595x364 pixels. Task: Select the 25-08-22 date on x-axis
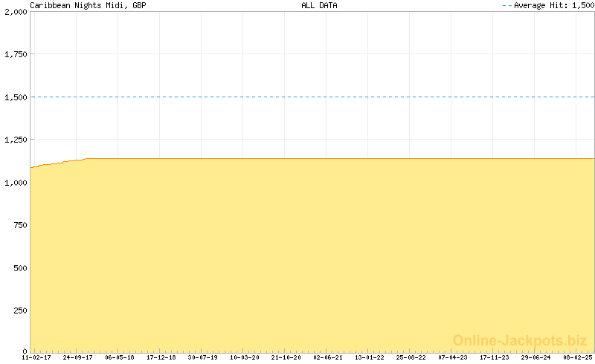411,357
